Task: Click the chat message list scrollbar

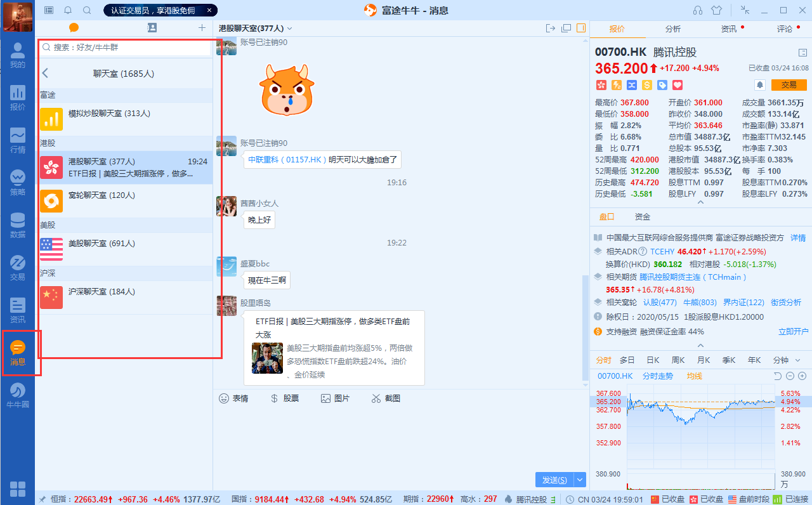Action: 586,328
